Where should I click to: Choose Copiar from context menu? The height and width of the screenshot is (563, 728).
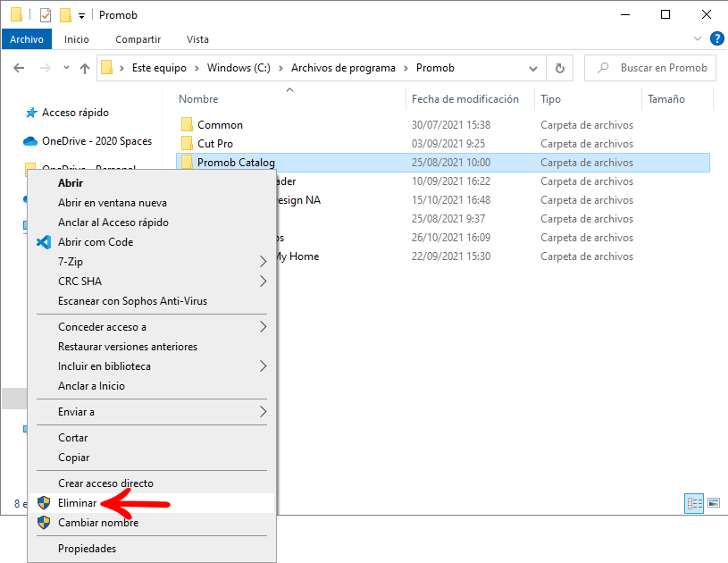click(x=152, y=458)
